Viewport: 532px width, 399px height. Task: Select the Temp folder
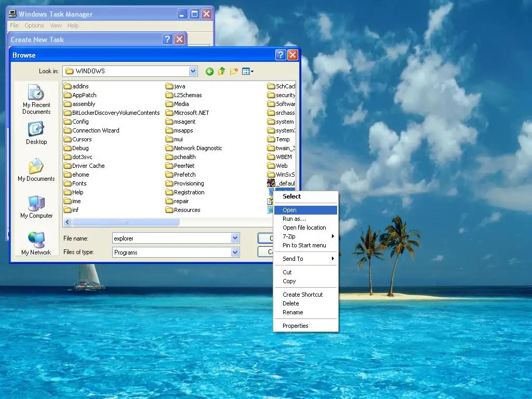[x=278, y=139]
